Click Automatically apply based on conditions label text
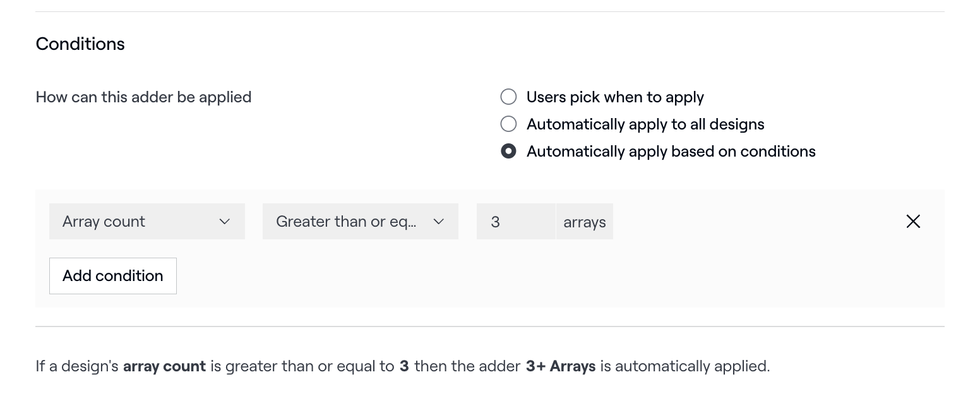The height and width of the screenshot is (413, 980). pos(671,152)
